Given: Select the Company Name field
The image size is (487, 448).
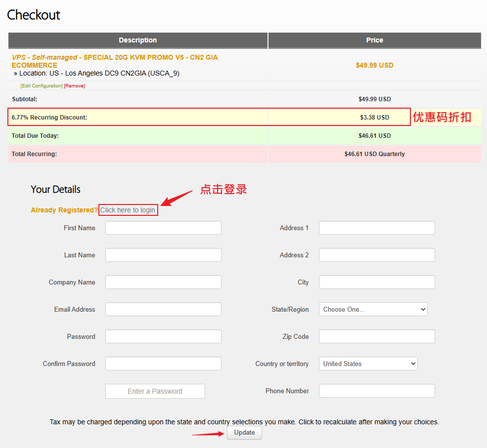Looking at the screenshot, I should 163,282.
